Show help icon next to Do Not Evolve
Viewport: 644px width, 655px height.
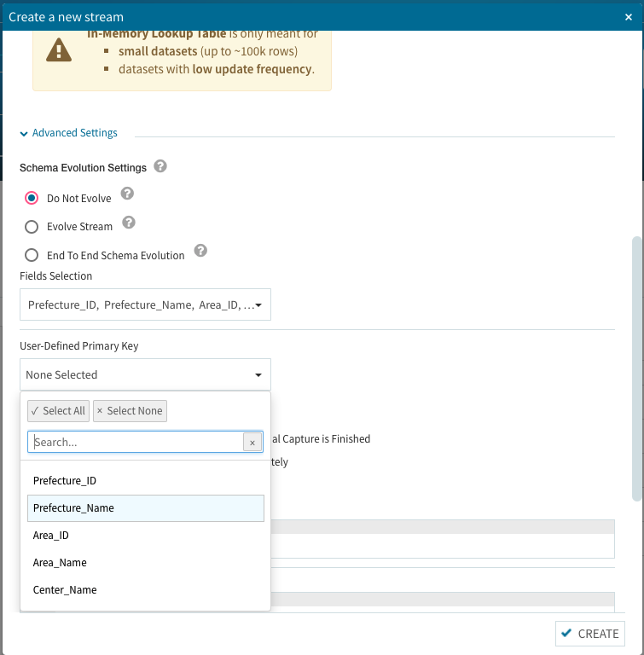pos(127,194)
